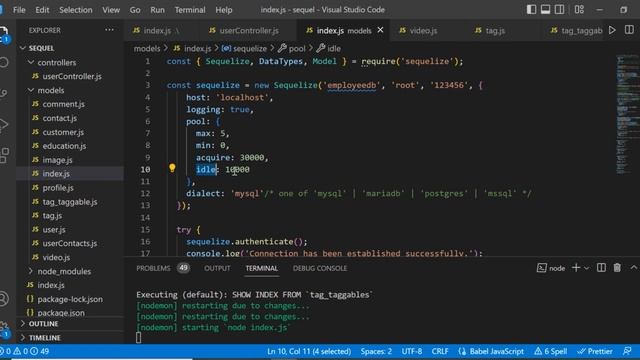
Task: Open the Terminal menu
Action: coord(190,10)
